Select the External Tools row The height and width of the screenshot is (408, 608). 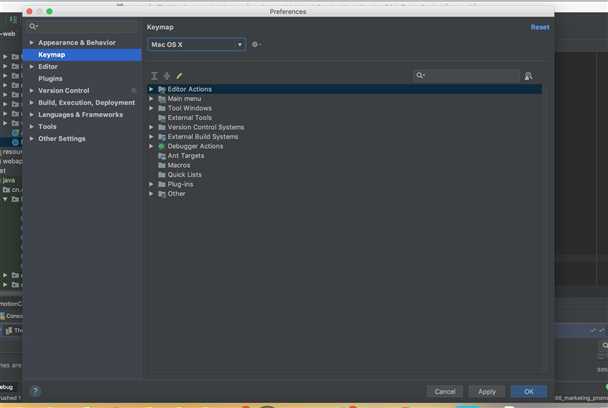pyautogui.click(x=345, y=118)
